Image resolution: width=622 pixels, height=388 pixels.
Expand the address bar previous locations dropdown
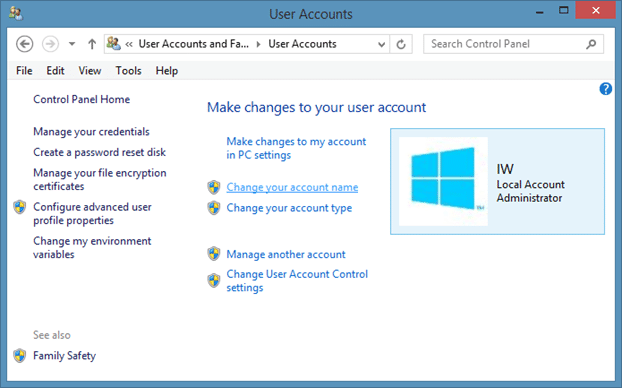point(381,44)
